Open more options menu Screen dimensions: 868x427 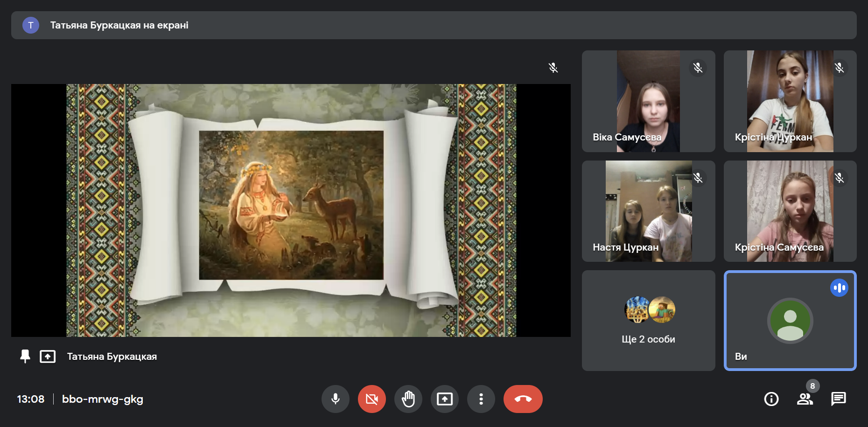(481, 399)
